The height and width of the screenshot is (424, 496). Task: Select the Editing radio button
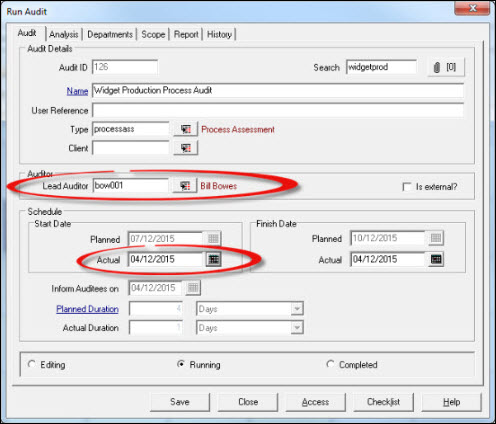(x=32, y=364)
